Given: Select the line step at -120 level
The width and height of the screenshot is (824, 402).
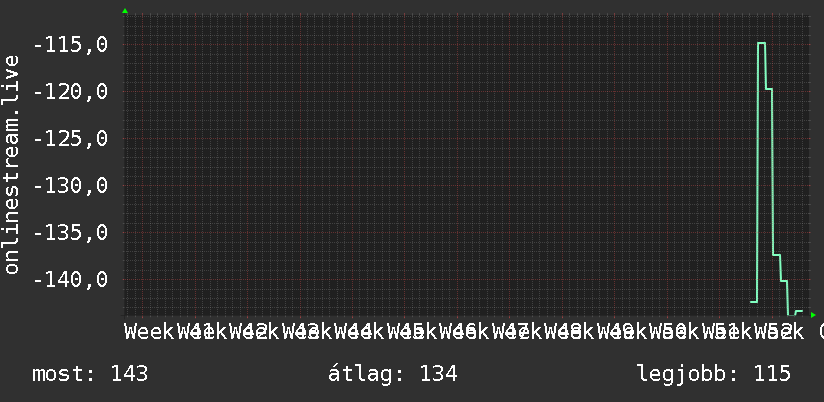Looking at the screenshot, I should (768, 89).
